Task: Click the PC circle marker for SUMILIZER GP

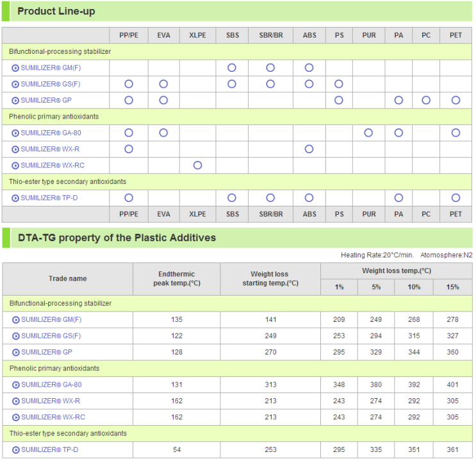Action: pos(426,100)
